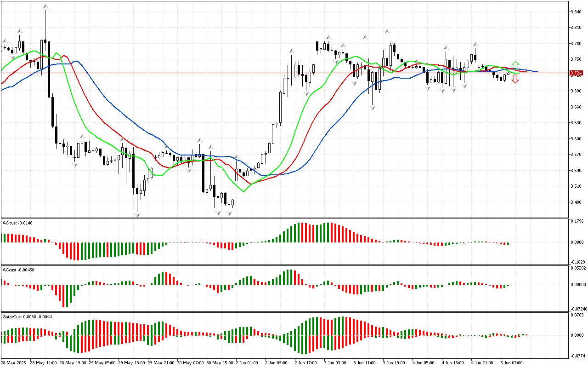Click the 30 May 15:00 time label
The width and height of the screenshot is (588, 368).
click(218, 362)
